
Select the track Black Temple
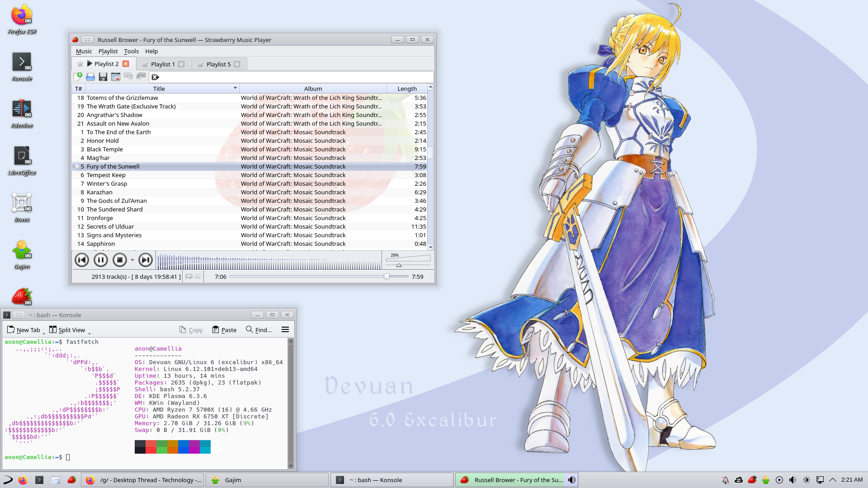(x=250, y=149)
